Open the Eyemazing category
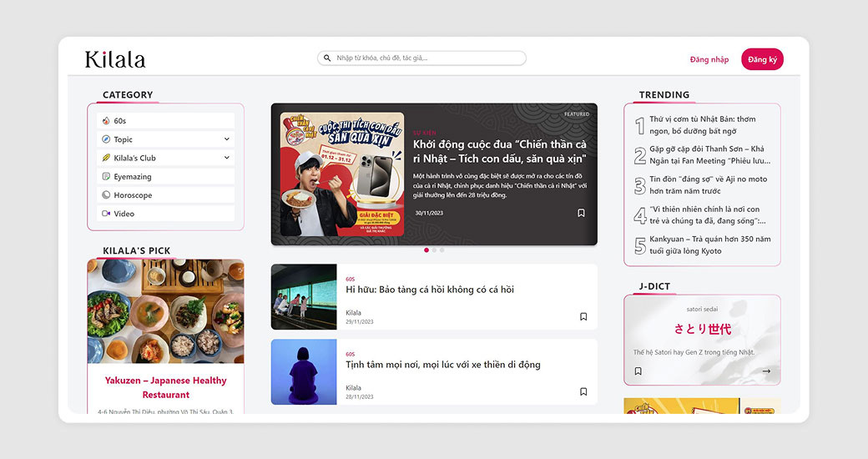Viewport: 868px width, 459px height. 165,177
